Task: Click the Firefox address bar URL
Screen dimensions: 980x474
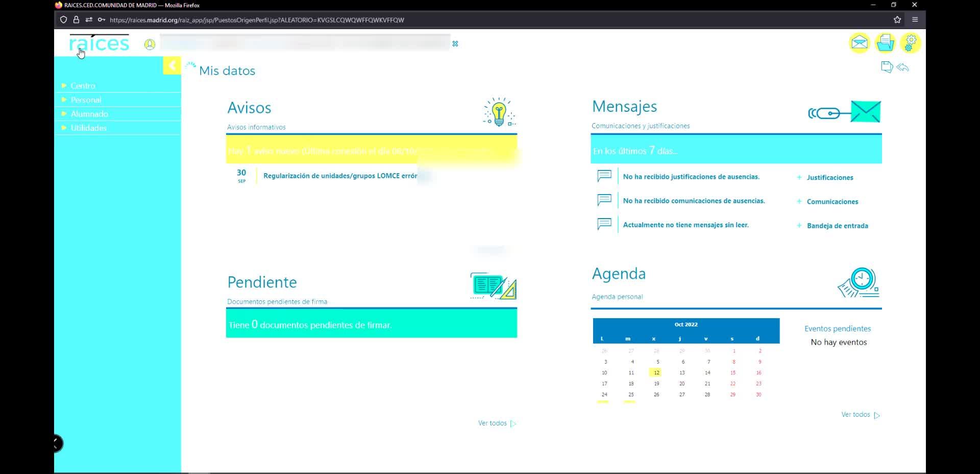Action: coord(257,20)
